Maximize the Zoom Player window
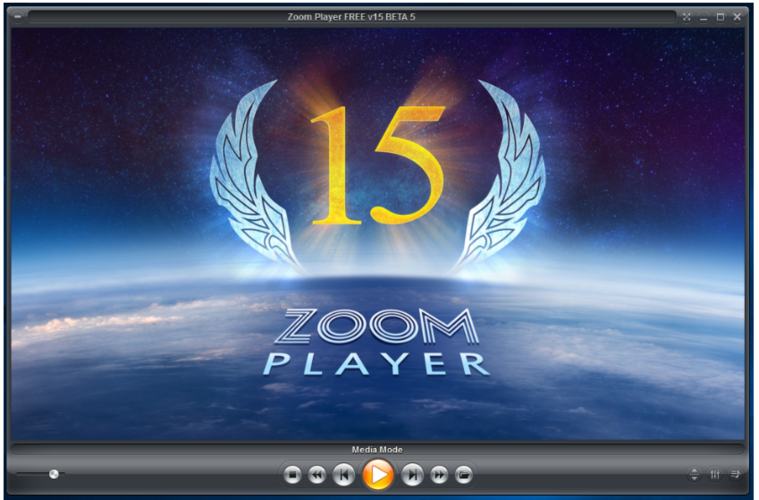 (720, 17)
